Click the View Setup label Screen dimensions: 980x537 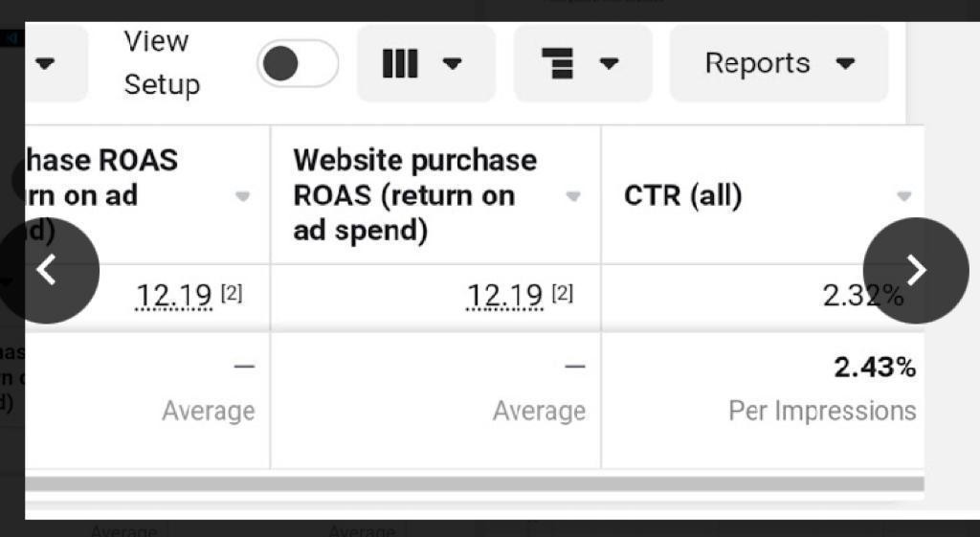pyautogui.click(x=161, y=63)
